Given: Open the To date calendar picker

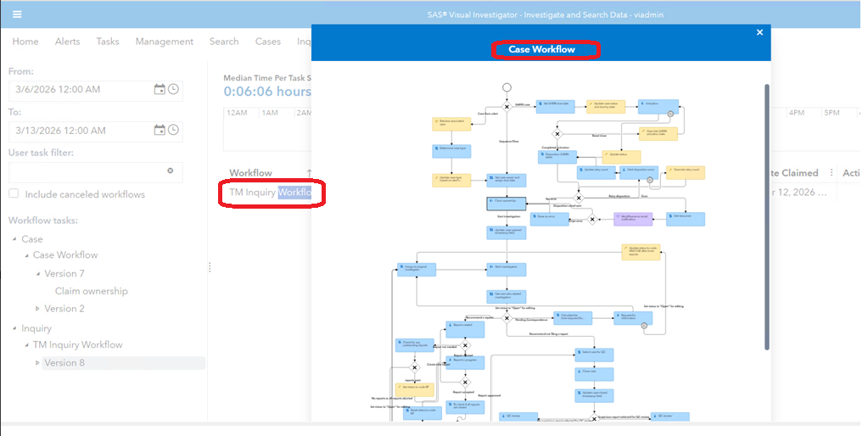Looking at the screenshot, I should click(160, 130).
